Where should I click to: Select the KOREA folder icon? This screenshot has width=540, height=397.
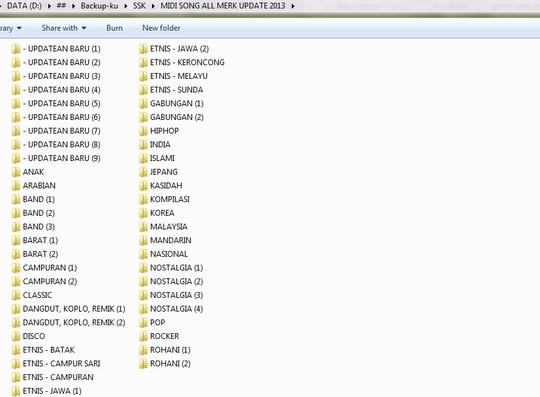click(x=144, y=213)
